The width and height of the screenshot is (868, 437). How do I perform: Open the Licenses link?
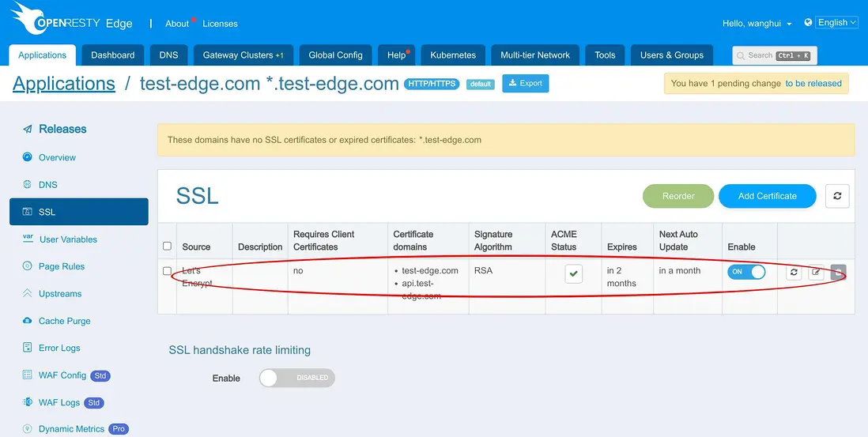[x=220, y=24]
